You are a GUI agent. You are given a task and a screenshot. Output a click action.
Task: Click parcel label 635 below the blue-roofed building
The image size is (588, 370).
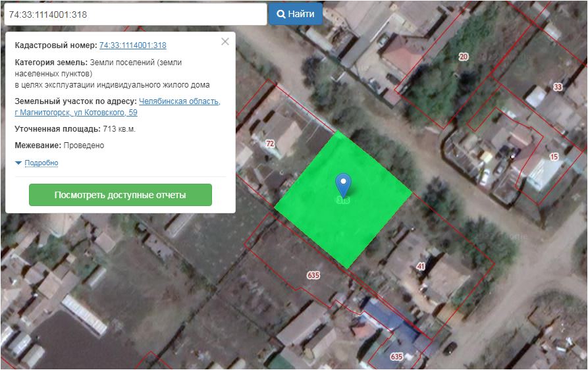[x=396, y=356]
